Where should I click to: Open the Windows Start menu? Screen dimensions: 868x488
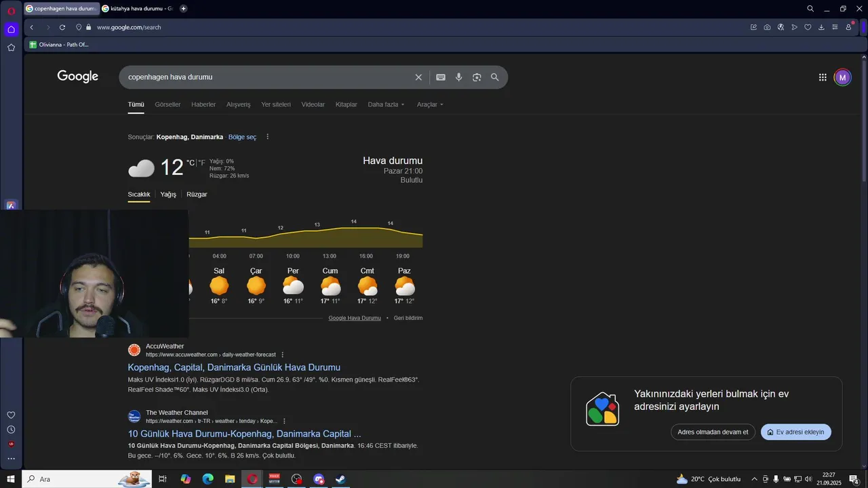click(x=11, y=479)
